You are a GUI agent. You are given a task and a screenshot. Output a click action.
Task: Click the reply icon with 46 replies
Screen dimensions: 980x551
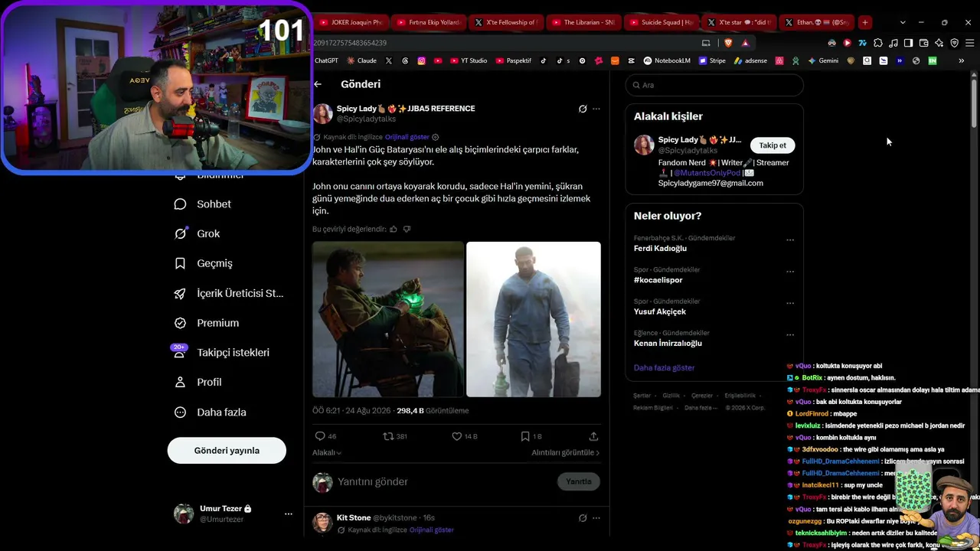click(320, 436)
